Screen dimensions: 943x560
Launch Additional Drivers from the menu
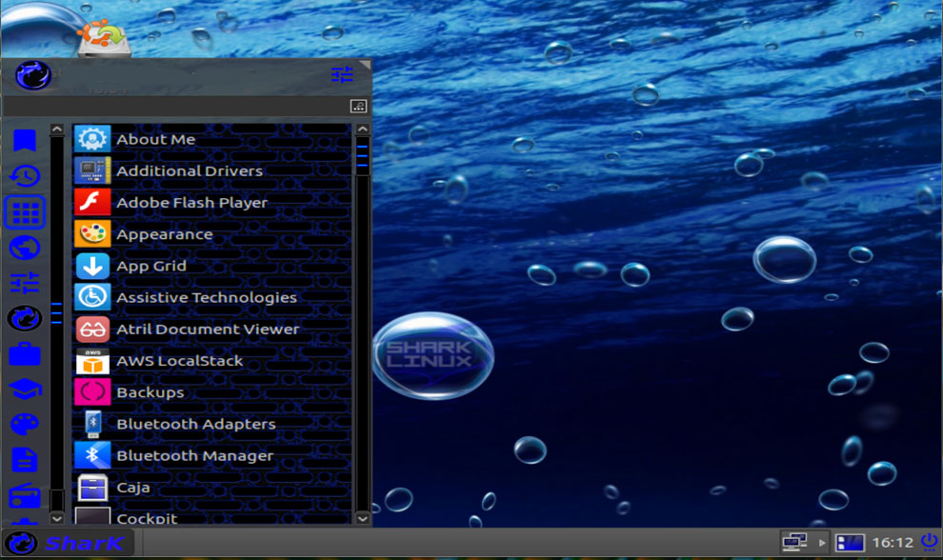211,170
